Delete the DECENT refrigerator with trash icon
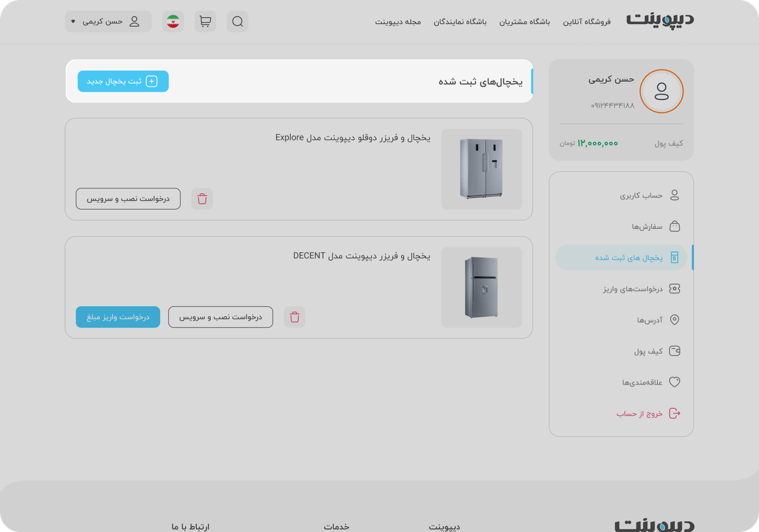759x532 pixels. [294, 317]
